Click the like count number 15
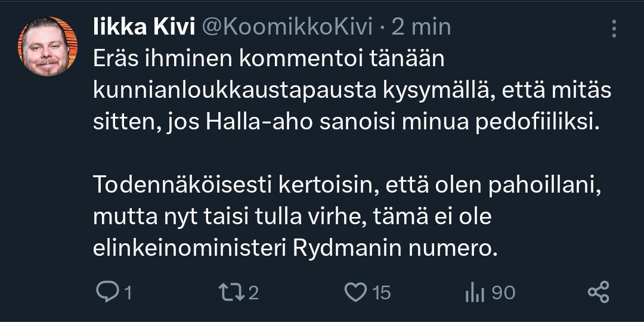 [382, 293]
